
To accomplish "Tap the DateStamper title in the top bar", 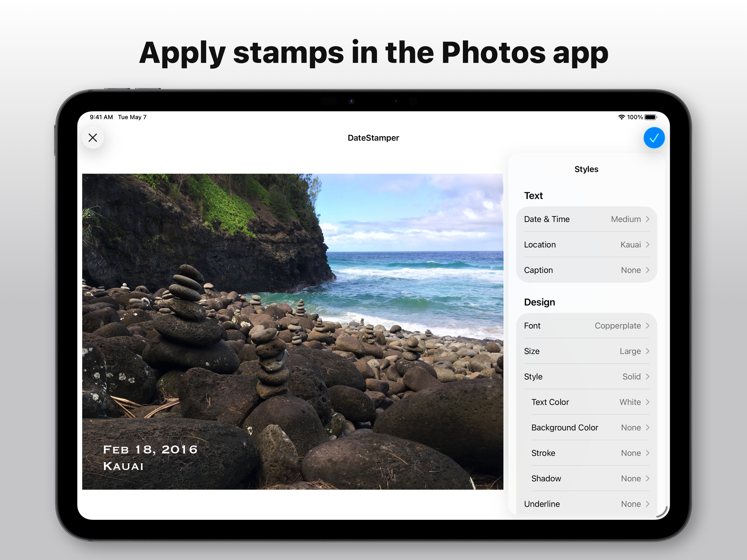I will [373, 138].
